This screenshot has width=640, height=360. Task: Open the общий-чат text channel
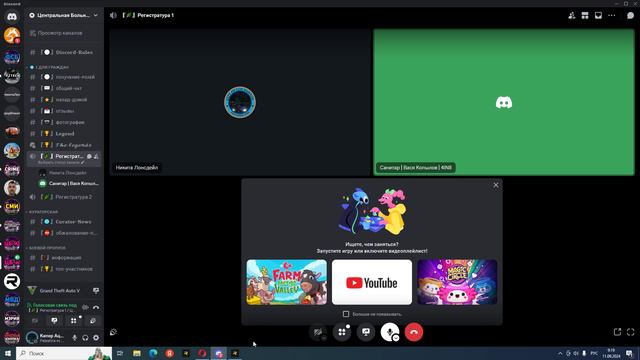coord(63,88)
